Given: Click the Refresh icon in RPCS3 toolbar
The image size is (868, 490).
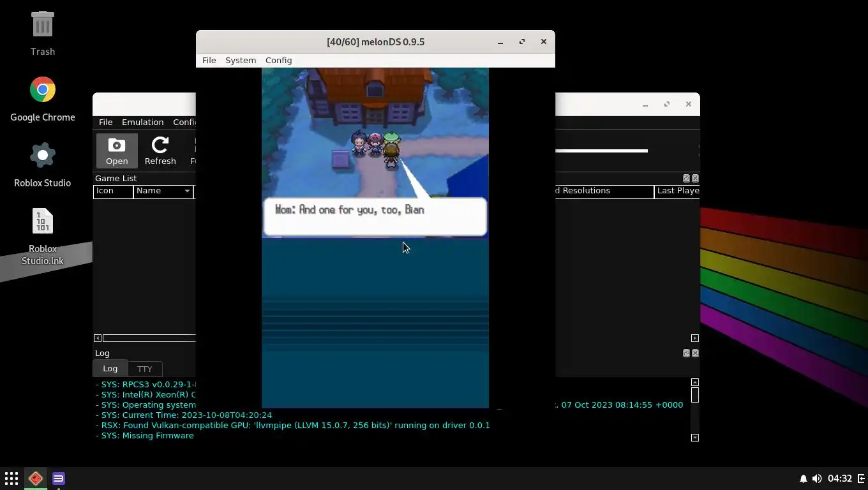Looking at the screenshot, I should [x=160, y=151].
